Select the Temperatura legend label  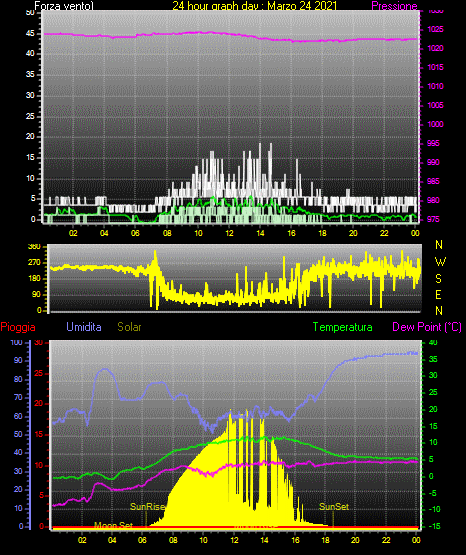click(343, 327)
